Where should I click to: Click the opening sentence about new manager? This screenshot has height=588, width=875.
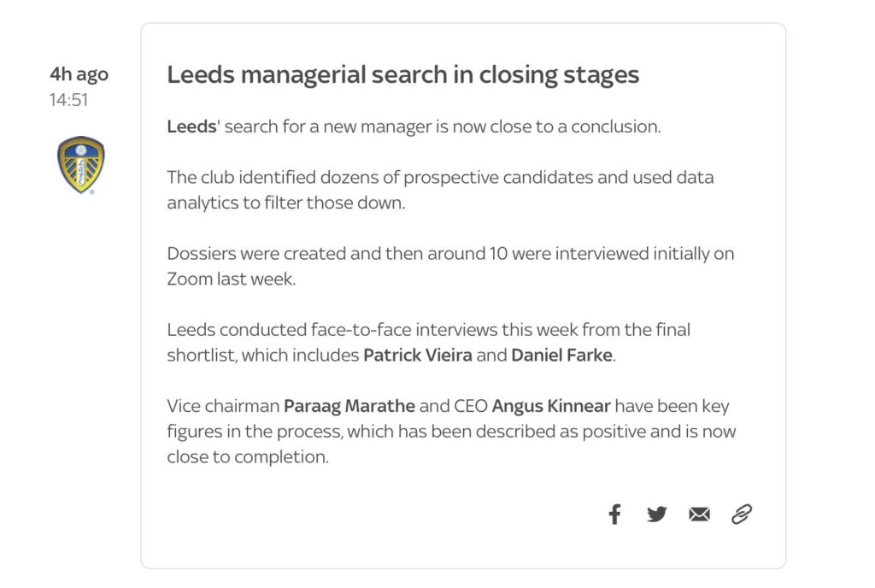414,126
